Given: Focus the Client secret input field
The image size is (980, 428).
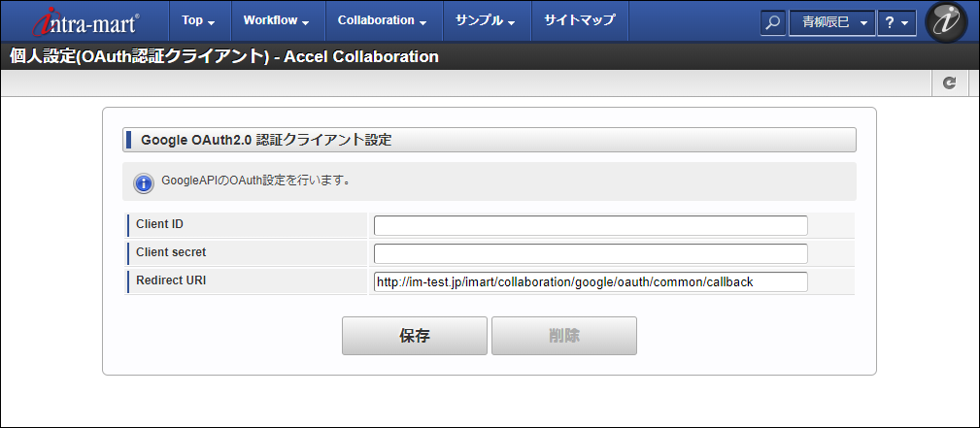Looking at the screenshot, I should (591, 253).
